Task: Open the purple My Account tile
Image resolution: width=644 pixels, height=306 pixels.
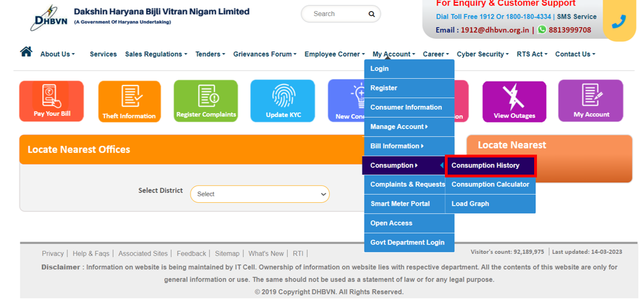Action: click(x=591, y=101)
